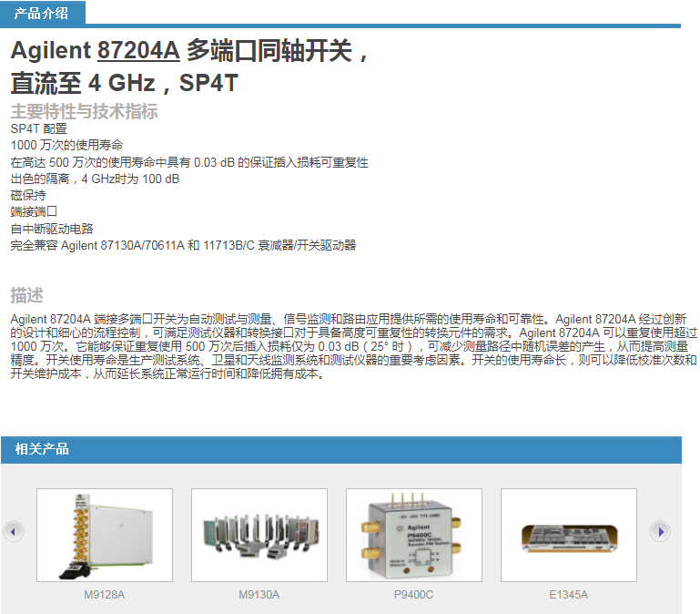This screenshot has width=700, height=614.
Task: Open the 87204A model link in title
Action: click(x=138, y=49)
